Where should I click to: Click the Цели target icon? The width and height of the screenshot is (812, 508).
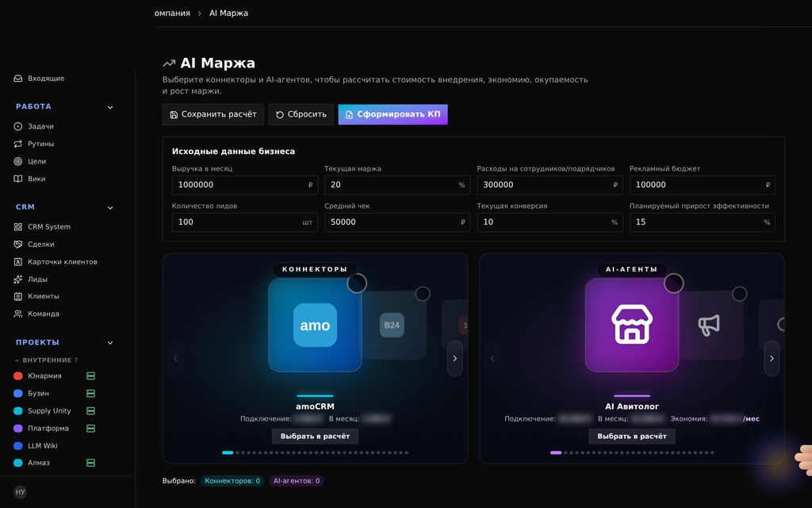click(18, 161)
